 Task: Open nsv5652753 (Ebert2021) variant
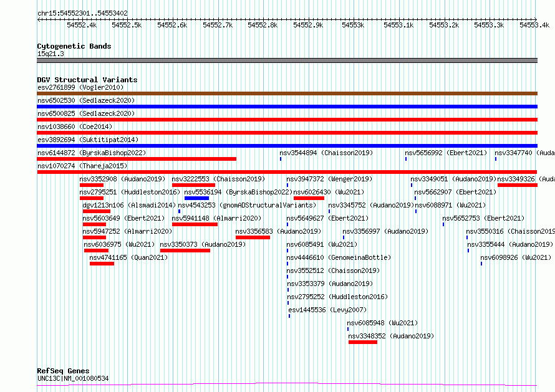[x=483, y=218]
